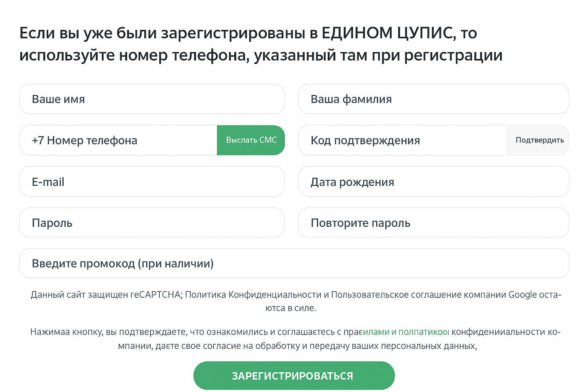Screen dimensions: 588x392
Task: Click the "Введите промокод" promo code field
Action: click(x=294, y=264)
